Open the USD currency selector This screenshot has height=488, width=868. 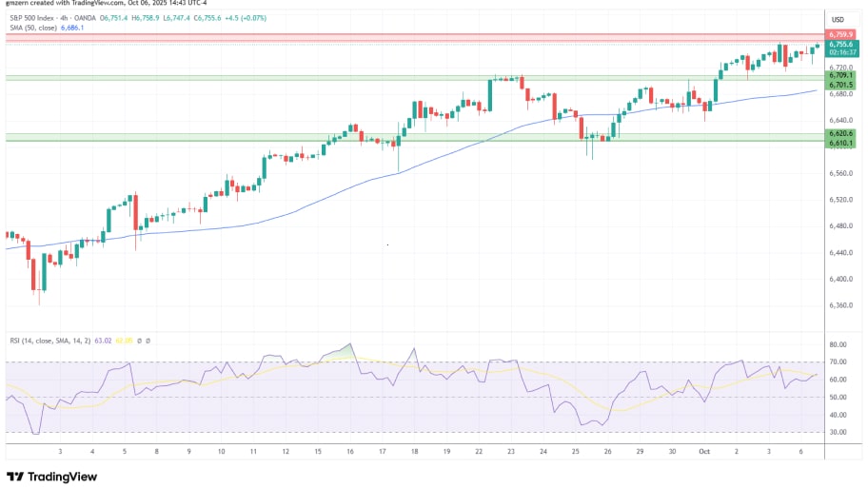(838, 19)
